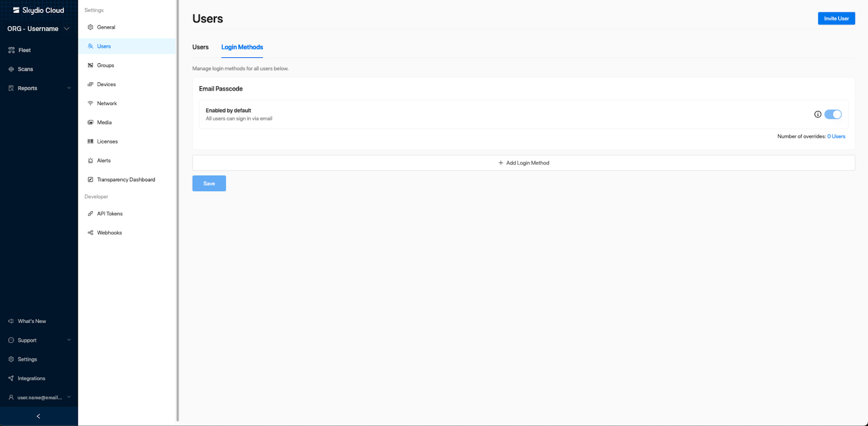Go to Network settings
This screenshot has width=868, height=426.
tap(127, 104)
